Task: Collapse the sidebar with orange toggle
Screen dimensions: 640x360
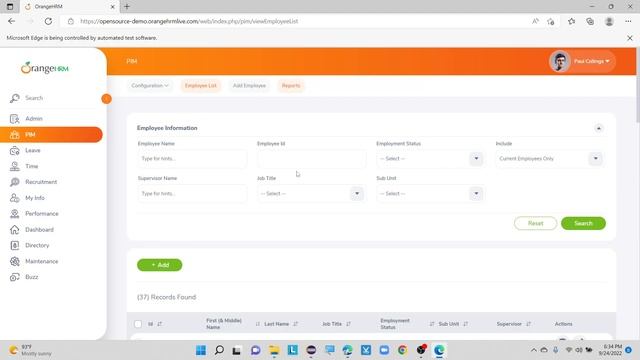Action: (x=106, y=99)
